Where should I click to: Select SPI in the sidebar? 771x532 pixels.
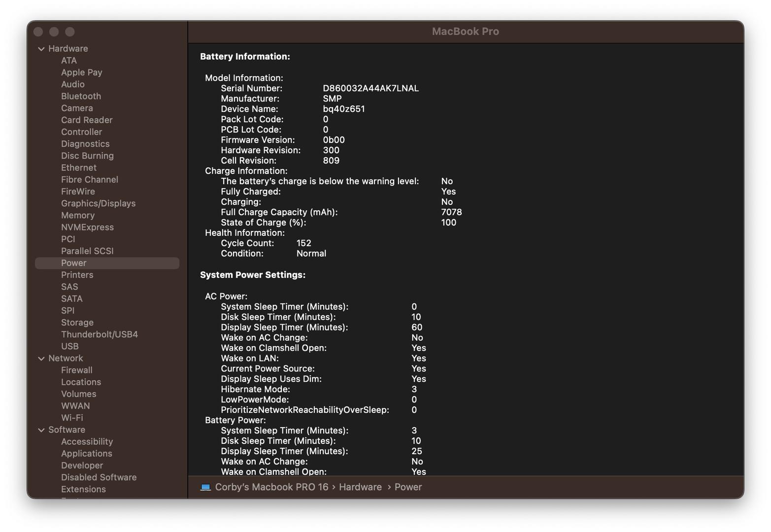pos(68,311)
